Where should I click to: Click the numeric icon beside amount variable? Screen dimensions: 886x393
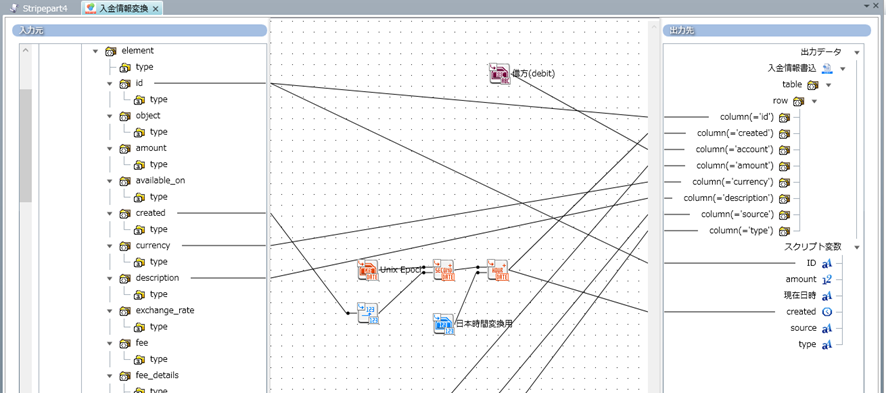[827, 279]
